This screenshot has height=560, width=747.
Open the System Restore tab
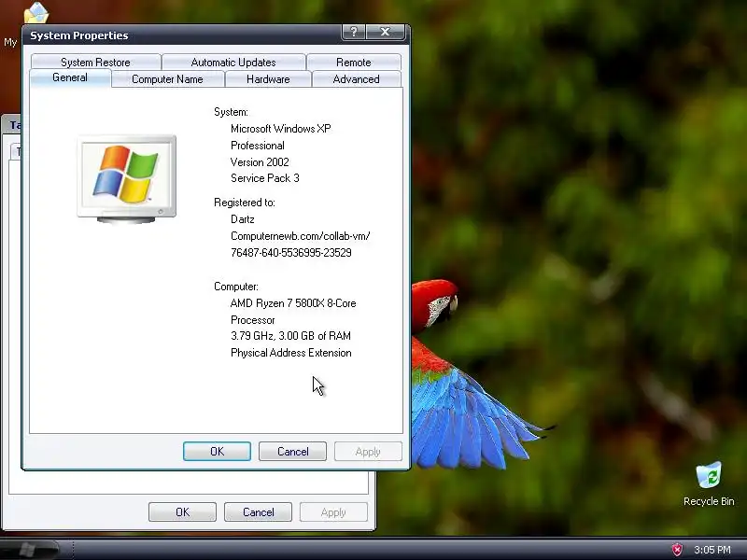point(95,63)
